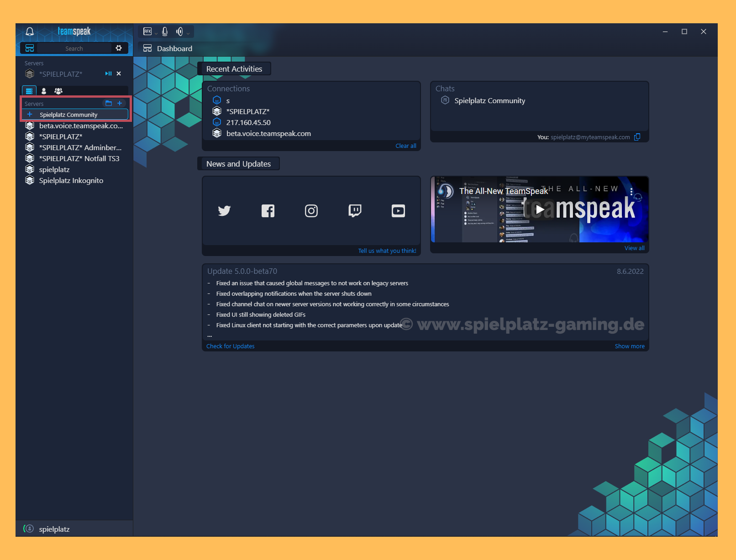Viewport: 736px width, 560px height.
Task: Open settings via the gear icon
Action: [119, 48]
